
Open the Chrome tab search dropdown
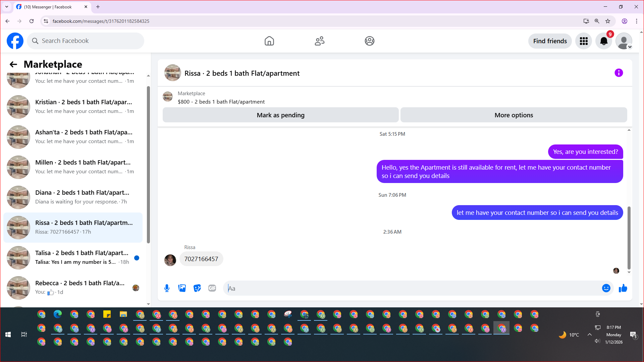(x=7, y=7)
